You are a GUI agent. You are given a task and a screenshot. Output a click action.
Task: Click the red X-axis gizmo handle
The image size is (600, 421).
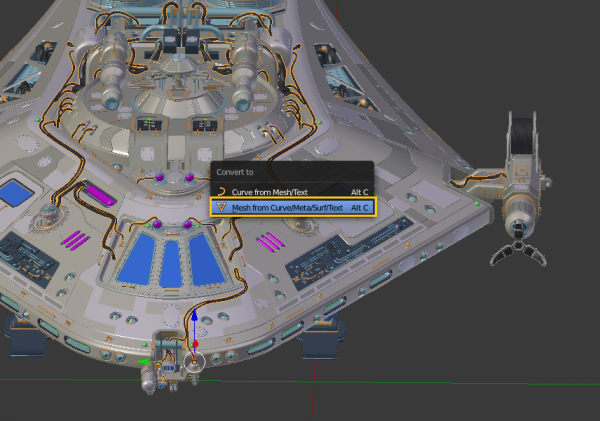196,344
